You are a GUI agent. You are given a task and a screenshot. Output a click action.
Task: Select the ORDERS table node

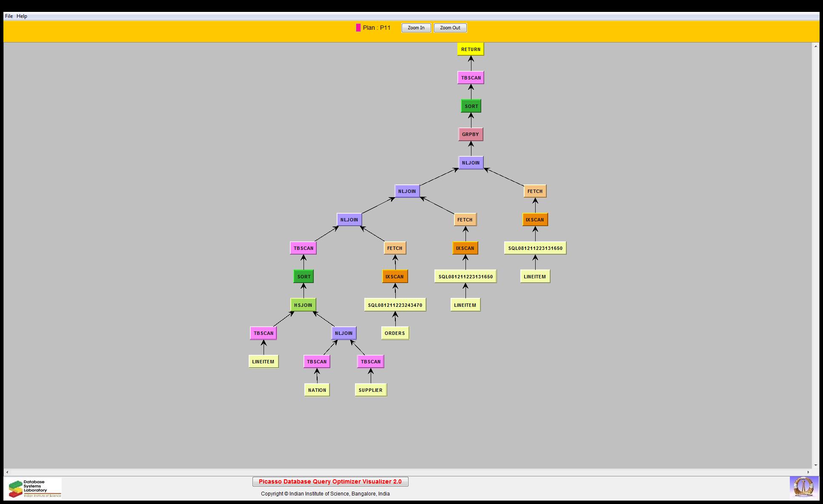pos(395,333)
